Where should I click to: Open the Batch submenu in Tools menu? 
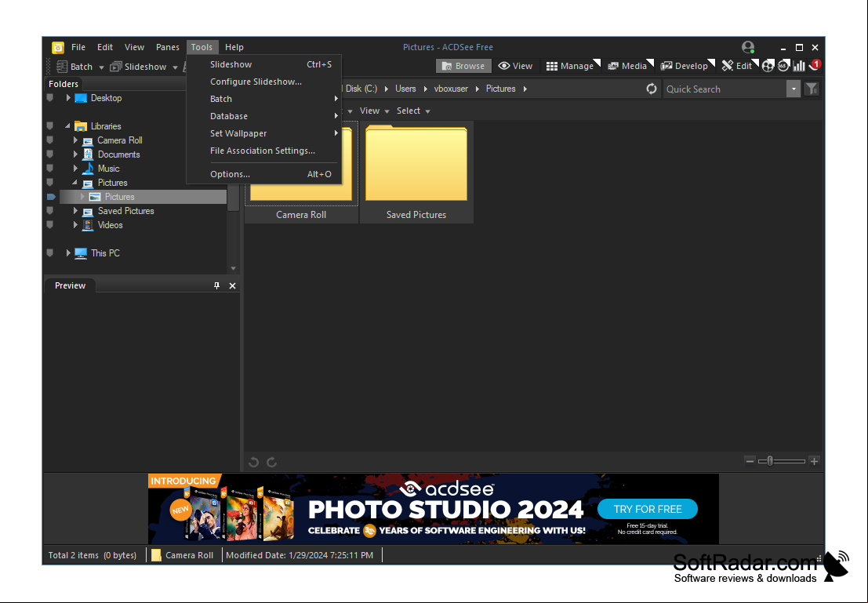[x=264, y=99]
